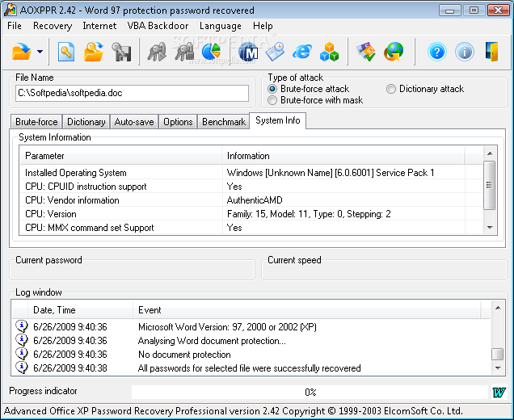Click info icon of All passwords recovered entry
This screenshot has height=420, width=514.
[x=22, y=368]
